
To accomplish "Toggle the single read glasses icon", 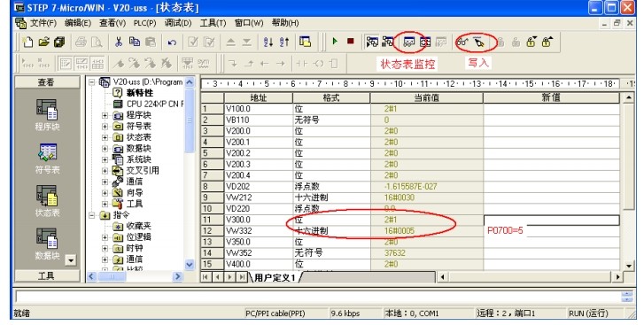I will tap(463, 42).
